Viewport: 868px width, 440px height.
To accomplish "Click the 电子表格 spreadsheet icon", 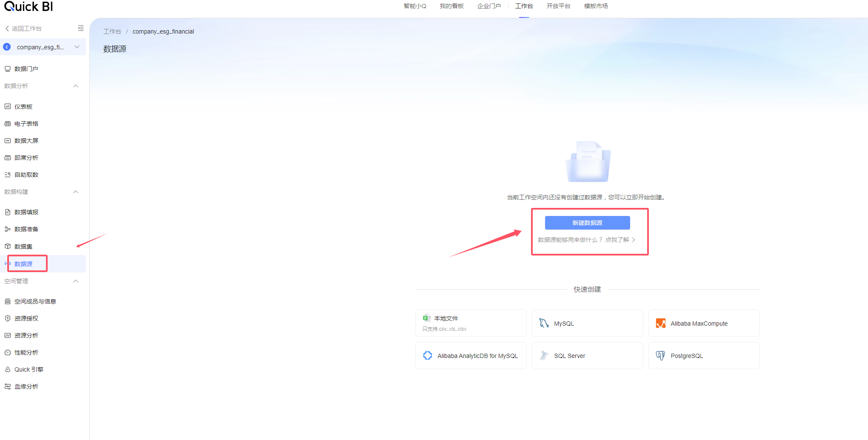I will tap(8, 124).
